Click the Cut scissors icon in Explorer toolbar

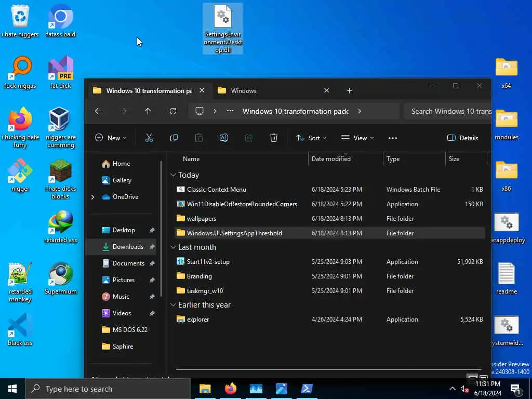point(149,138)
